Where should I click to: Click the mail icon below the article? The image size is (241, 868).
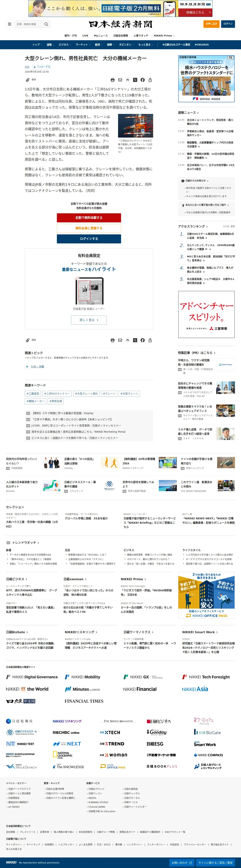pos(120,340)
